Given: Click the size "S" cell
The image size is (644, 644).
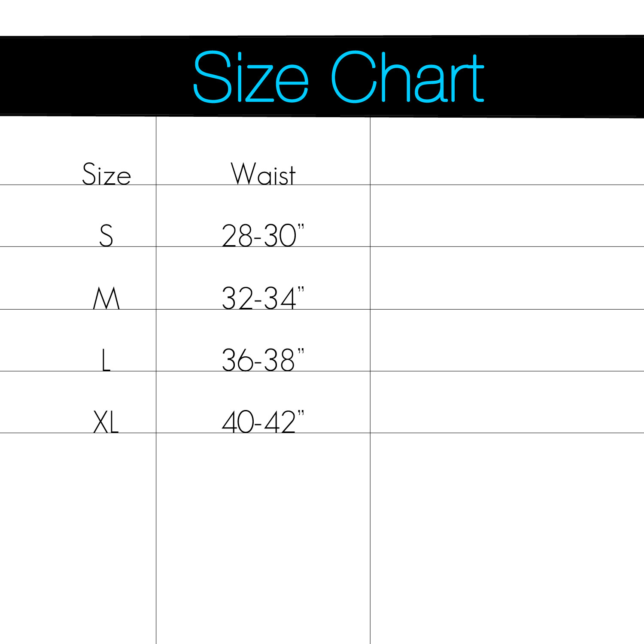Looking at the screenshot, I should [106, 236].
